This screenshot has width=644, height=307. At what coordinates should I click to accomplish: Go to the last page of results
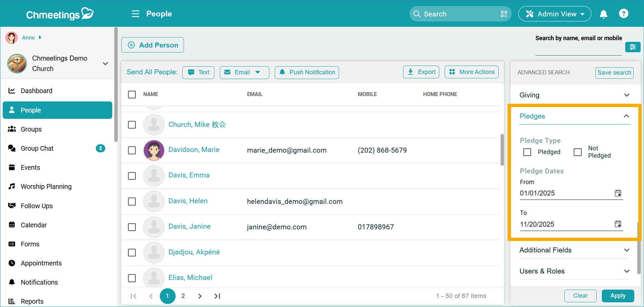pyautogui.click(x=217, y=296)
